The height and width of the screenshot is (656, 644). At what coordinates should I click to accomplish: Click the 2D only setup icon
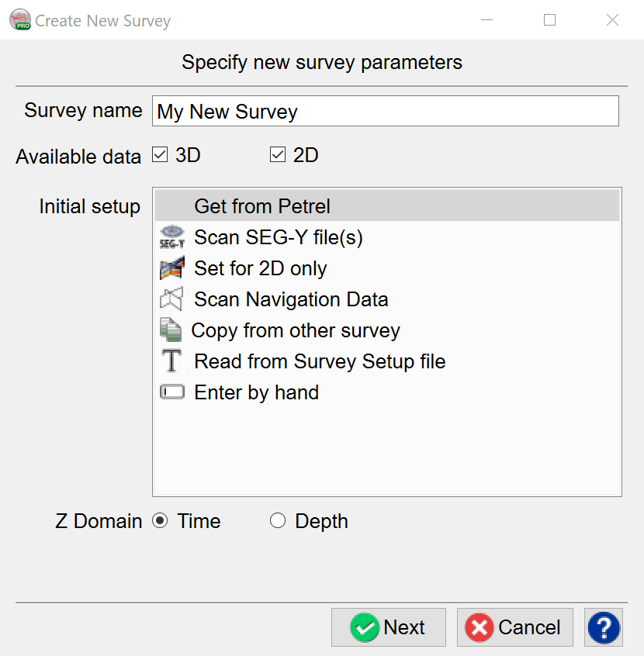(x=171, y=268)
